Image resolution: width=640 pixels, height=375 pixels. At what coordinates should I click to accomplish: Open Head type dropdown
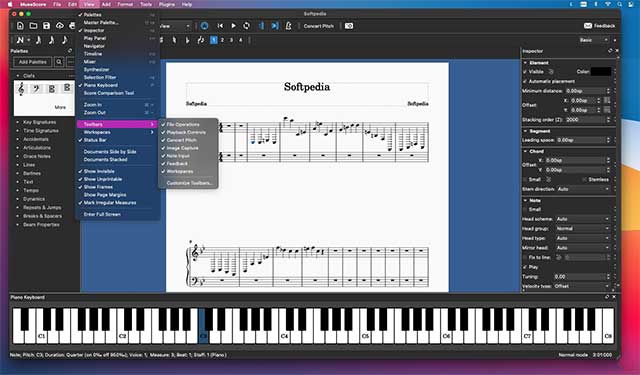coord(582,238)
